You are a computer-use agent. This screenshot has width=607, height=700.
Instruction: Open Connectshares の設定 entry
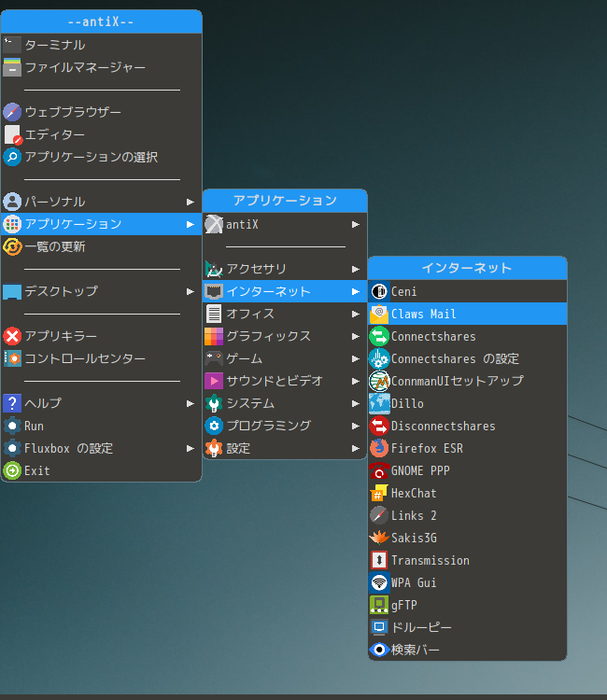coord(467,358)
